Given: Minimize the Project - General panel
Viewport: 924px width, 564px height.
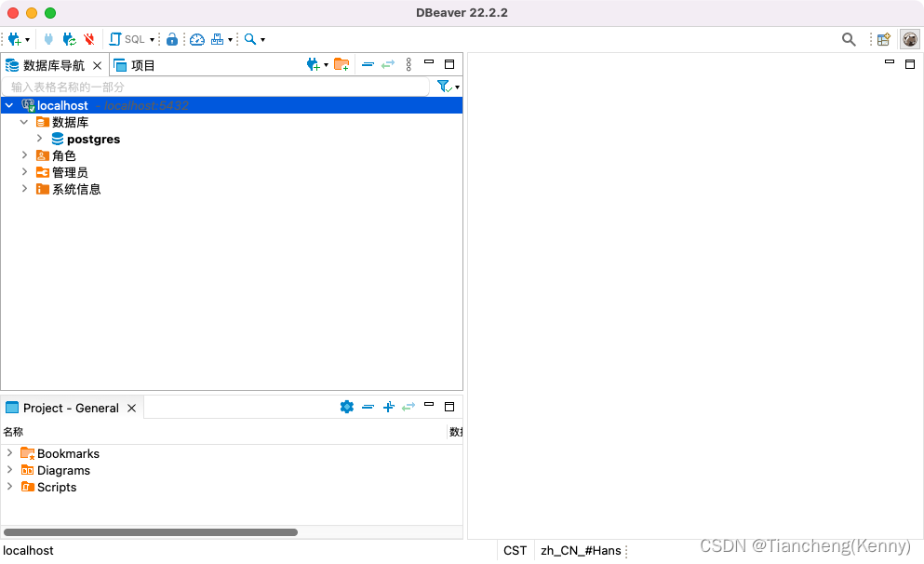Looking at the screenshot, I should point(429,404).
